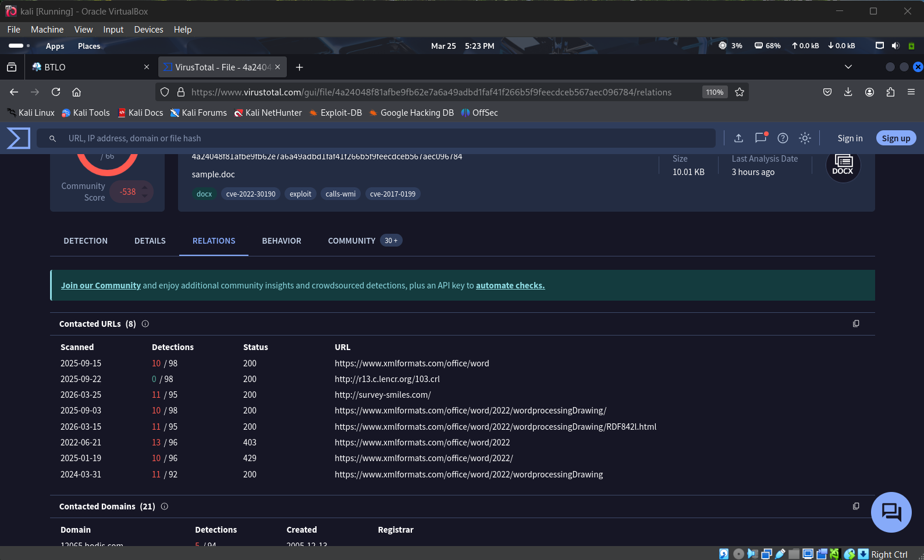Open the Firefox view recent tabs icon
924x560 pixels.
click(12, 67)
